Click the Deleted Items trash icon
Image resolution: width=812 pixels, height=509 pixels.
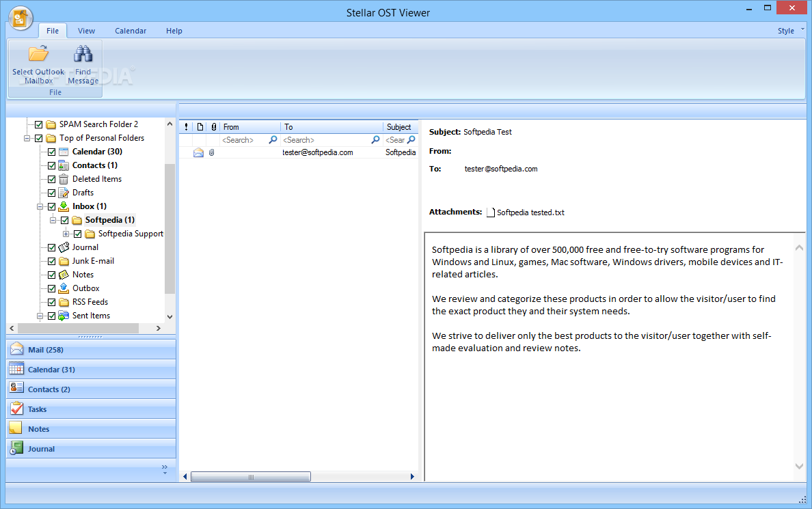pos(64,179)
